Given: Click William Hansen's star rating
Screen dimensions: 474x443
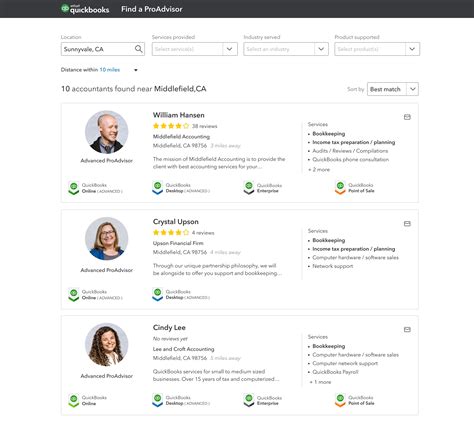Looking at the screenshot, I should coord(171,126).
